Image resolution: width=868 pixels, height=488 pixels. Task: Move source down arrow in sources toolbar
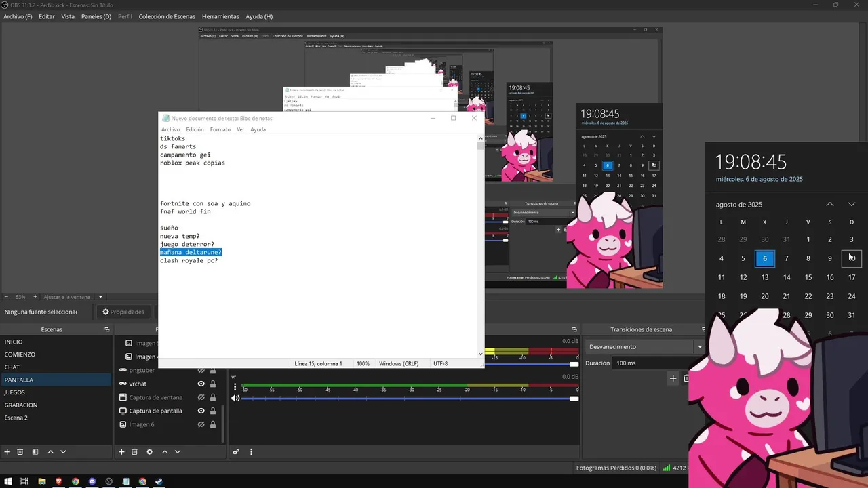(178, 452)
